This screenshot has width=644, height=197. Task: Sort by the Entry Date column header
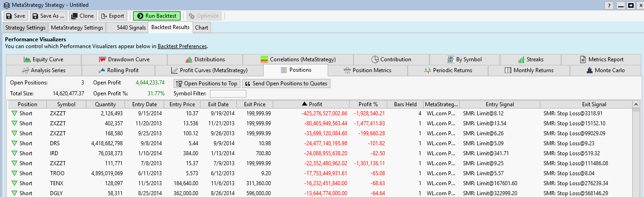pos(145,104)
